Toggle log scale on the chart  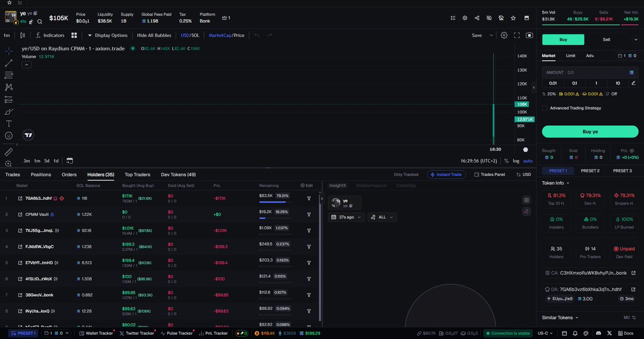coord(516,161)
